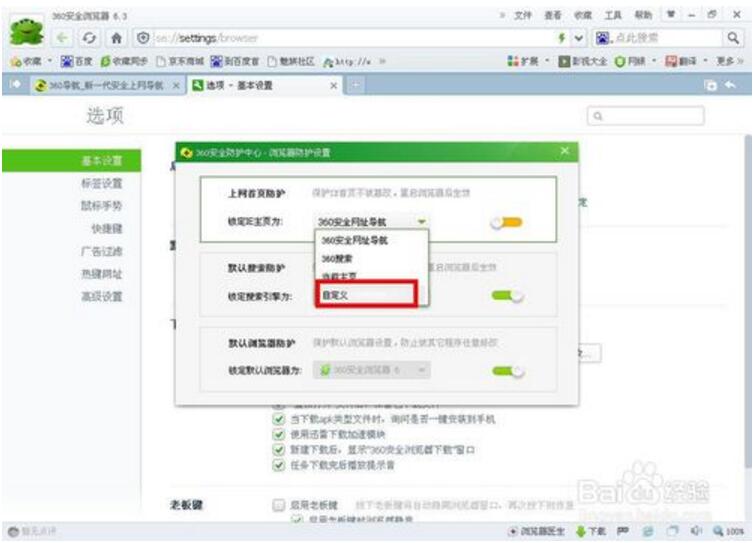This screenshot has height=543, width=756.
Task: Select 鼠标手势 in the options sidebar
Action: click(101, 206)
